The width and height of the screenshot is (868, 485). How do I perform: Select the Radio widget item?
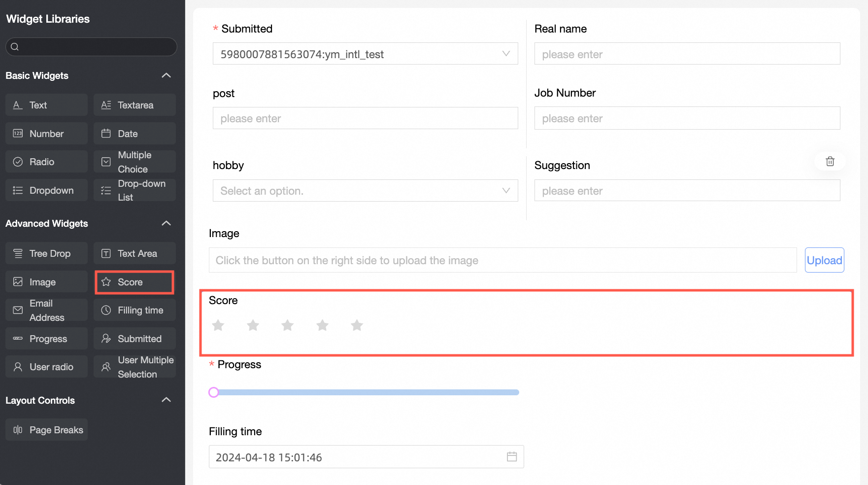(46, 162)
